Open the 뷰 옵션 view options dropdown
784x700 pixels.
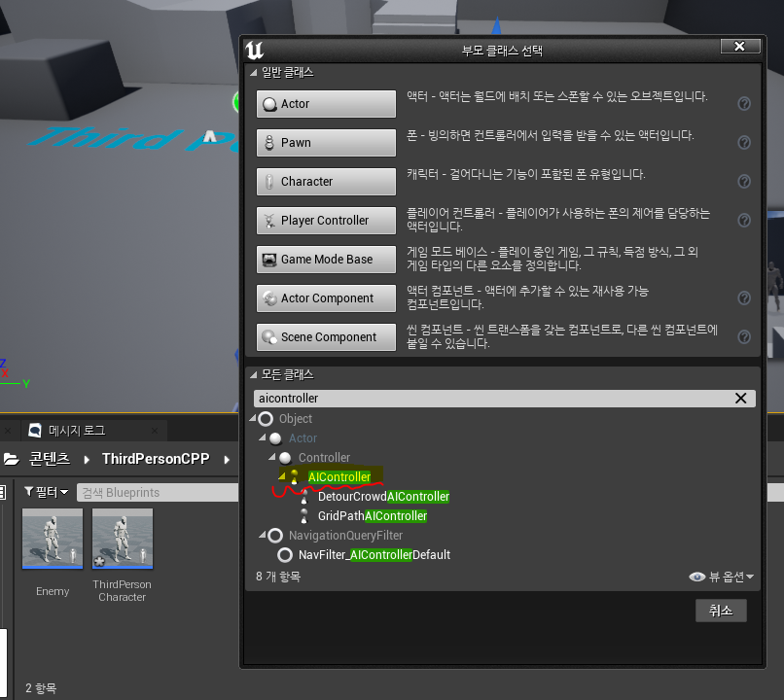pos(722,577)
